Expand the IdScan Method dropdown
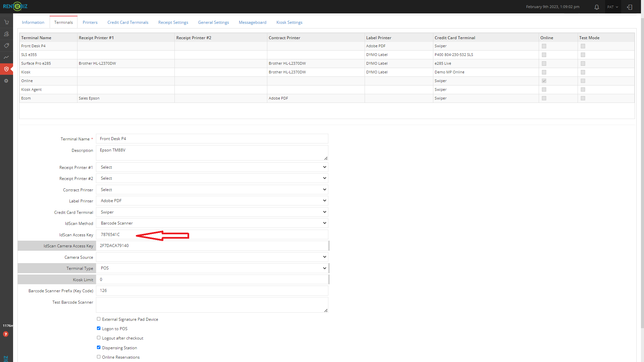The width and height of the screenshot is (644, 362). (x=212, y=223)
